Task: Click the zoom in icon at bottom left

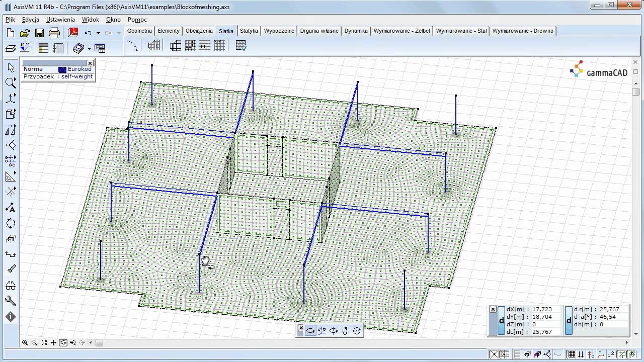Action: (x=25, y=343)
